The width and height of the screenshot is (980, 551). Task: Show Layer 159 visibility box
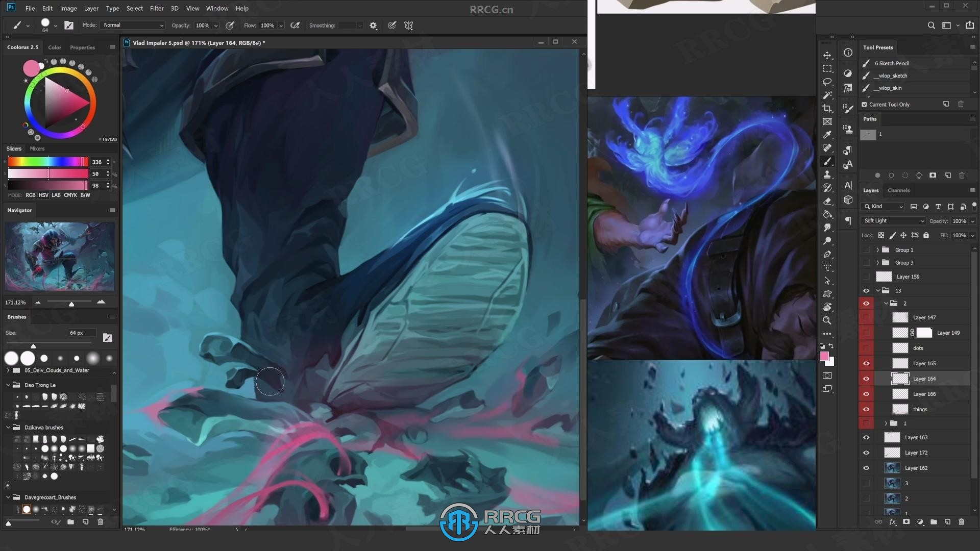point(866,277)
